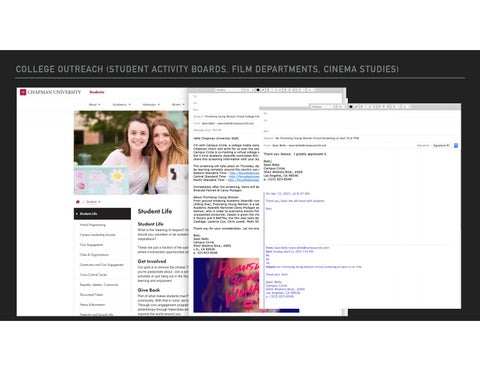This screenshot has width=480, height=371.
Task: Click To field in front reply window
Action: (x=361, y=114)
